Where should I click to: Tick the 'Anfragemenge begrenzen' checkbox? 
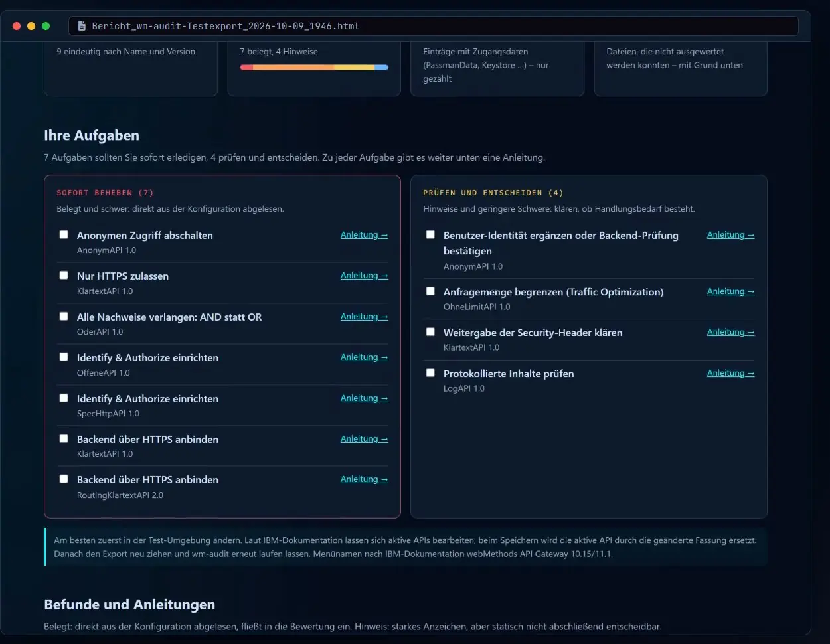pos(430,291)
